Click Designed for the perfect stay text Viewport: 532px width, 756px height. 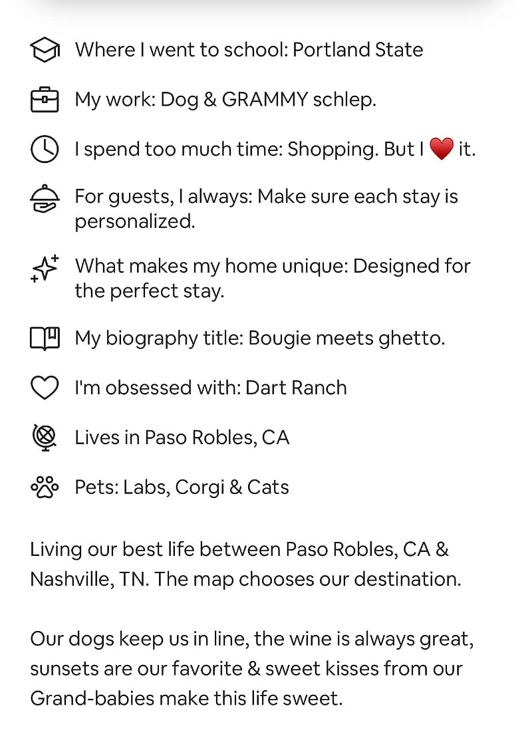coord(273,278)
